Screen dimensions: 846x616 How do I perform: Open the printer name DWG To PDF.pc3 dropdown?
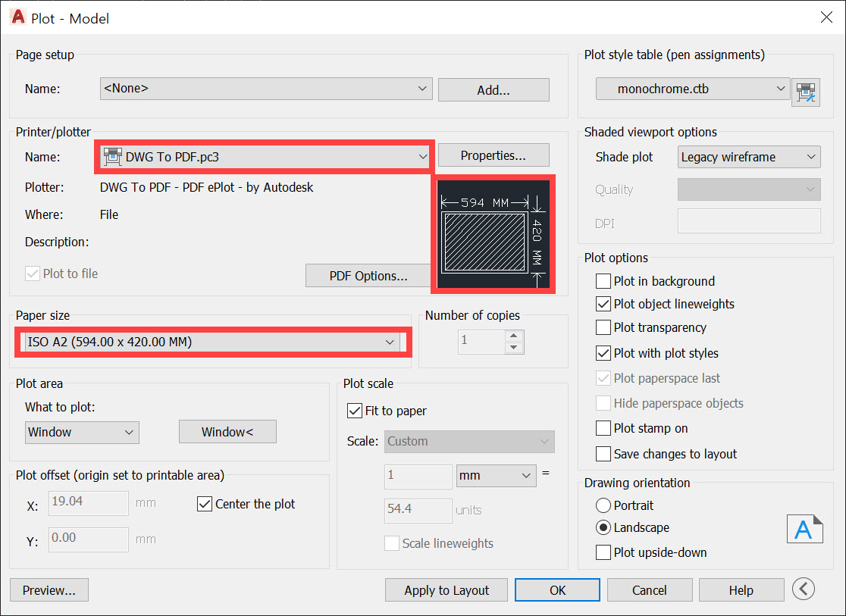coord(265,157)
